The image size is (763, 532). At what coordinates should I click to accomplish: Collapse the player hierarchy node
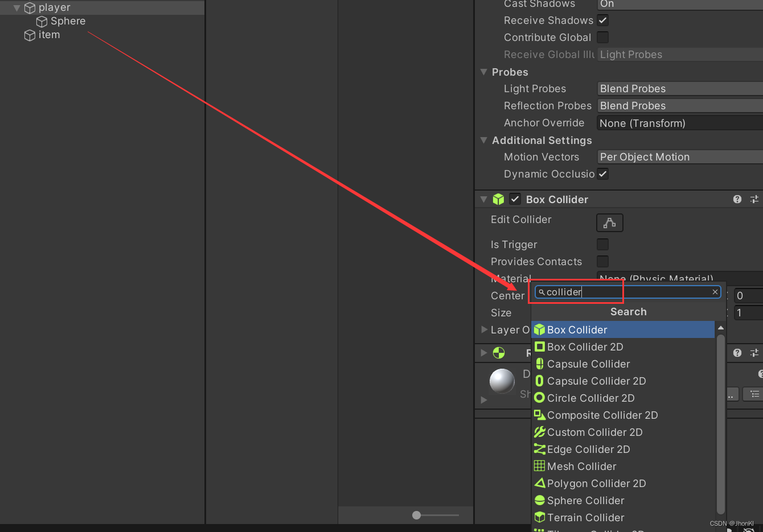pos(17,8)
